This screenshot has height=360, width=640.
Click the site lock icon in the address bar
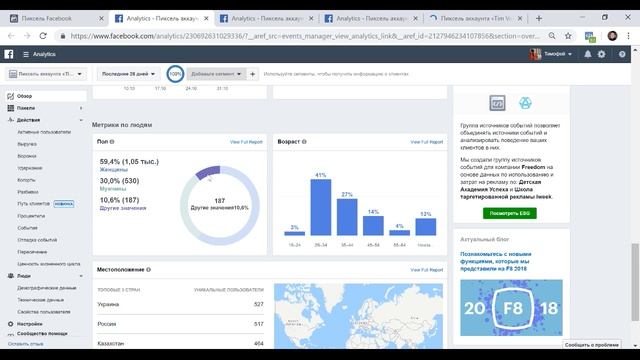[62, 36]
